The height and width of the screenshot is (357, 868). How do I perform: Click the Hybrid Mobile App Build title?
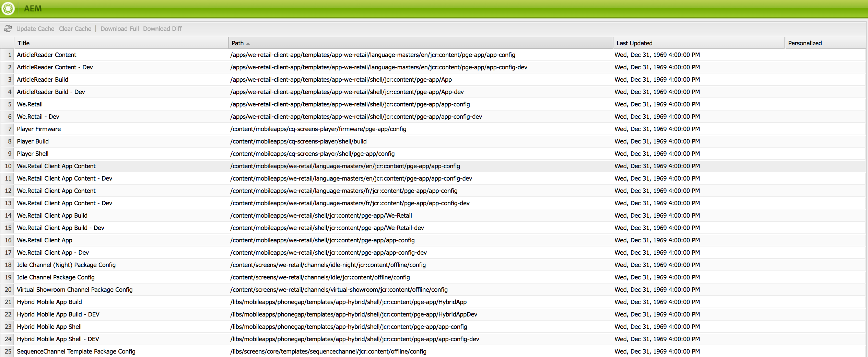(x=49, y=302)
